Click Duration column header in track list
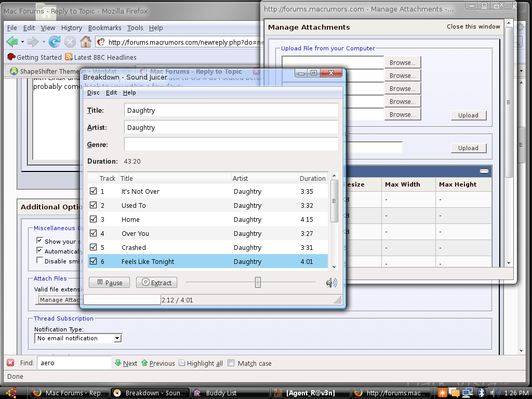The width and height of the screenshot is (532, 399). click(x=312, y=179)
